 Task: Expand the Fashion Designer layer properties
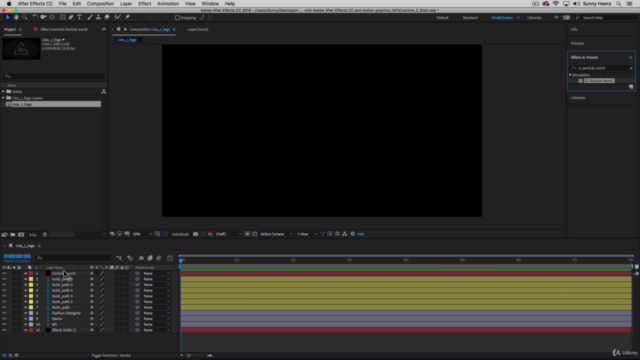(x=25, y=313)
